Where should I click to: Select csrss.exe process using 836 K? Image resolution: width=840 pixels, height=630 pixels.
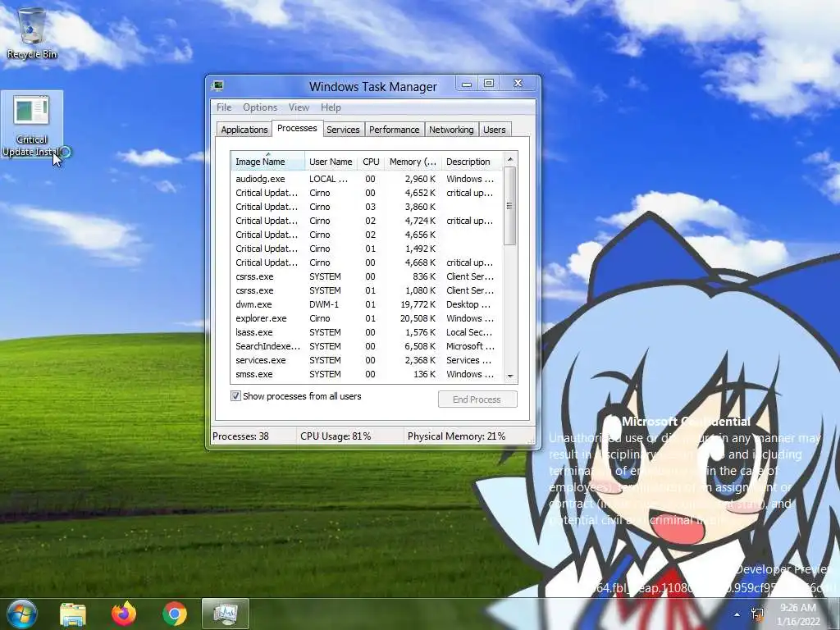[x=367, y=276]
